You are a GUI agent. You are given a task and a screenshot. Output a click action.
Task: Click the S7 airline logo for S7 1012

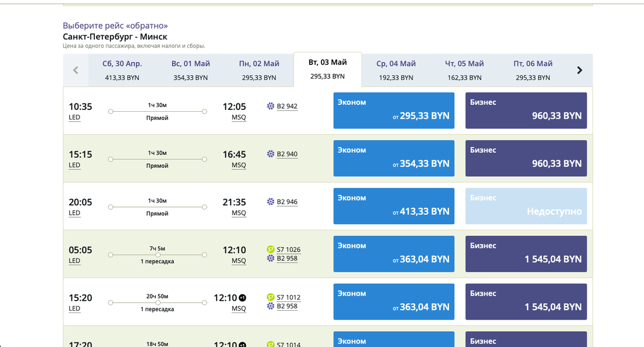[x=270, y=297]
